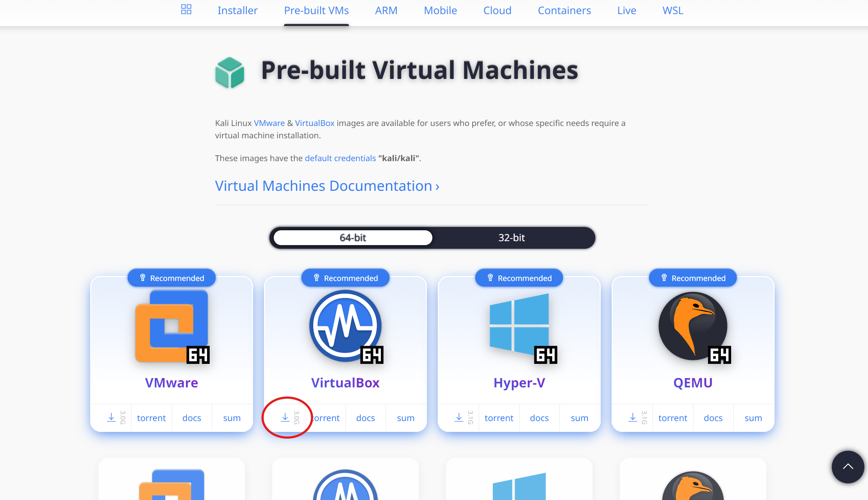
Task: Click the QEMU ostrich logo icon
Action: (692, 326)
